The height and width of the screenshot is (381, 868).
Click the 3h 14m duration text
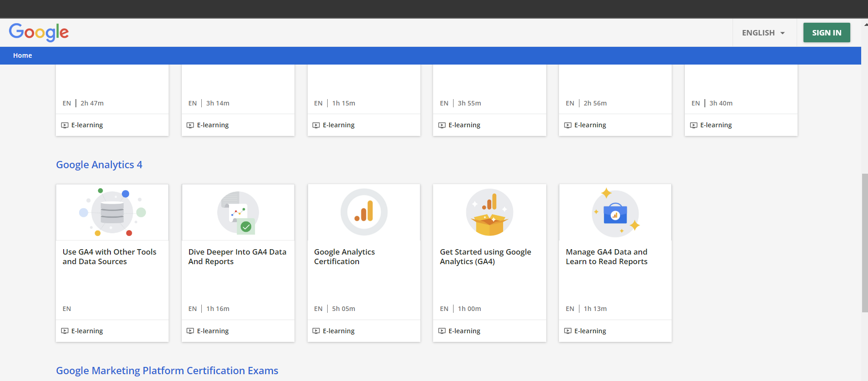(x=218, y=103)
